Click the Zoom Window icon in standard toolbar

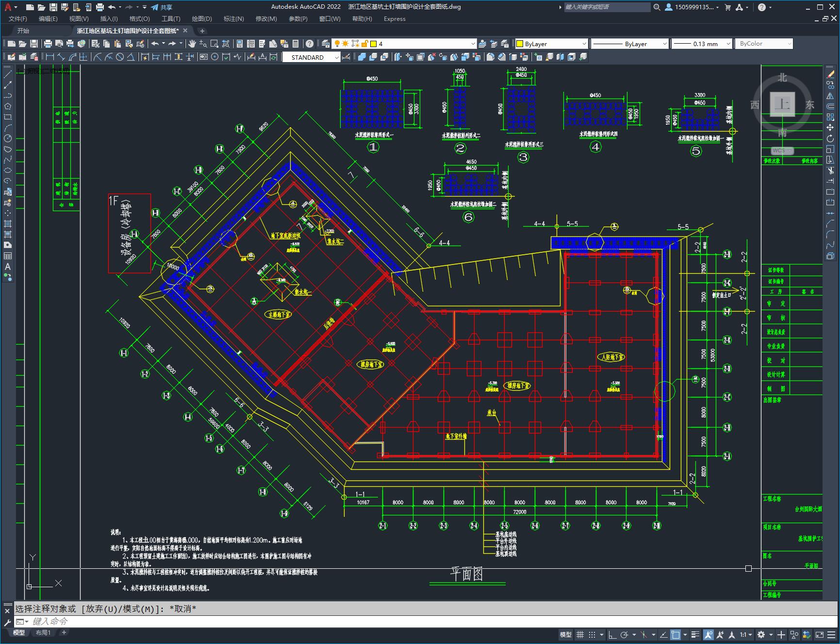click(x=214, y=44)
